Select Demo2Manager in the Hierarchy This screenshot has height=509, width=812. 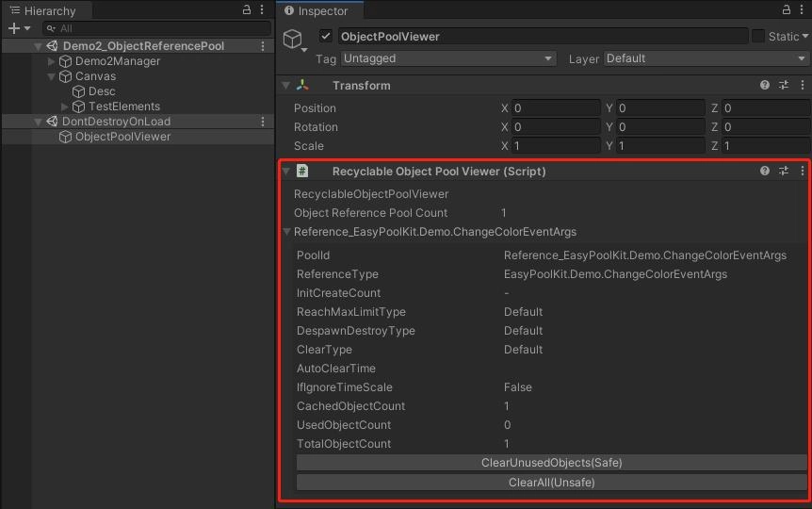click(118, 61)
